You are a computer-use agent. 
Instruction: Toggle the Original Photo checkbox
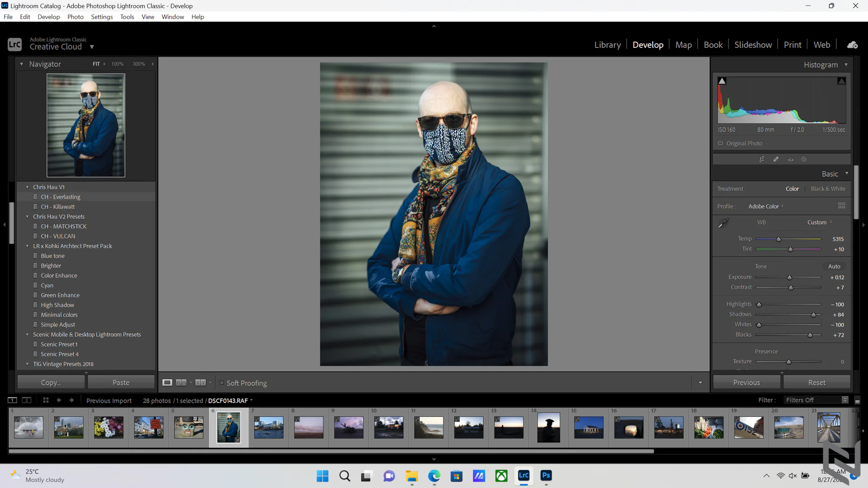720,143
